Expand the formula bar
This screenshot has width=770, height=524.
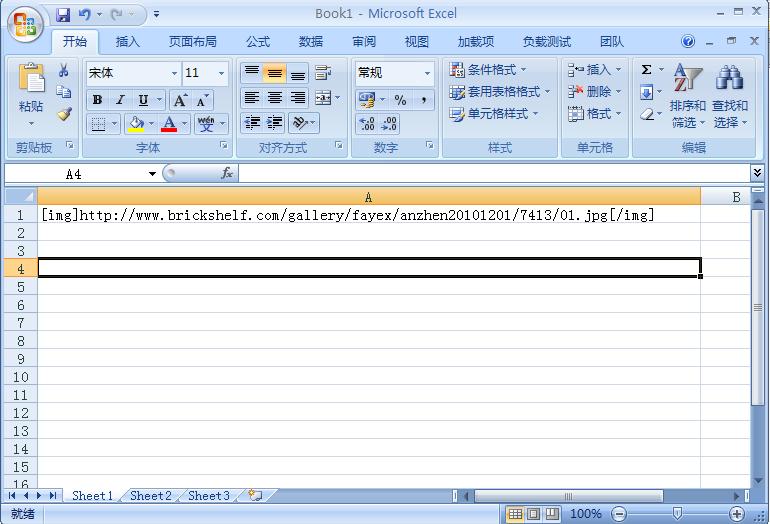[x=757, y=172]
